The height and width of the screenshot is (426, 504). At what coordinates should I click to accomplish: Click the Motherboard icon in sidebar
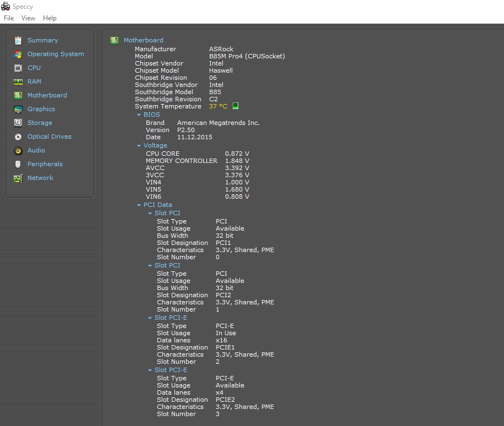click(18, 95)
